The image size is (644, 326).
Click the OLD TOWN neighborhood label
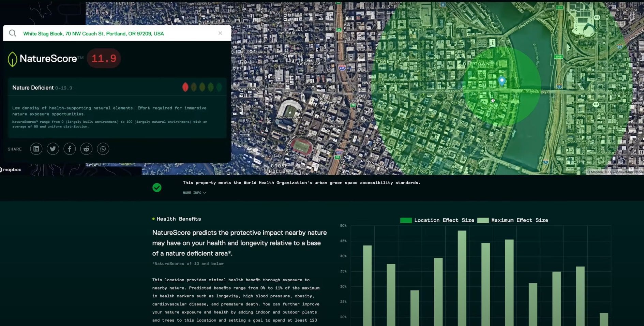pyautogui.click(x=476, y=64)
